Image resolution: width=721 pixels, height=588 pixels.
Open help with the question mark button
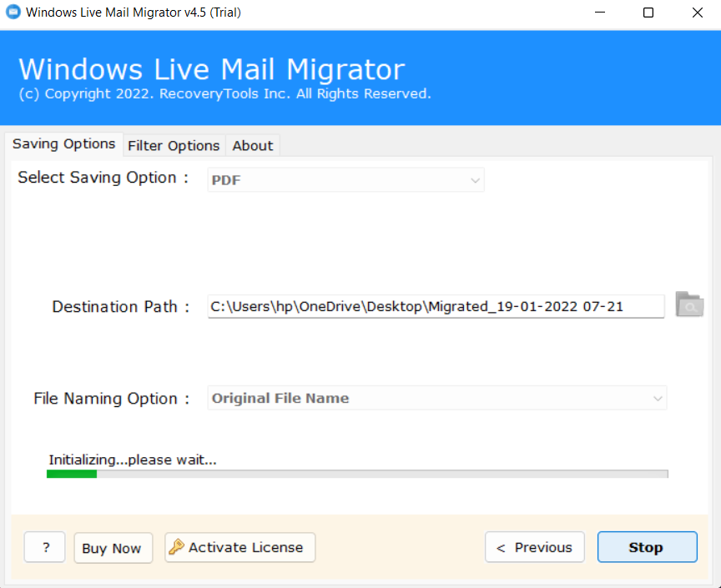click(44, 547)
